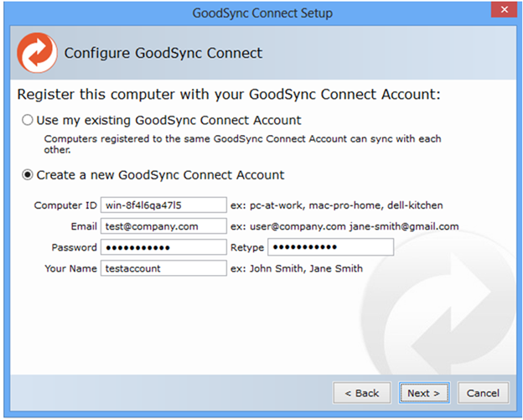
Task: Click into the Computer ID field
Action: 163,205
